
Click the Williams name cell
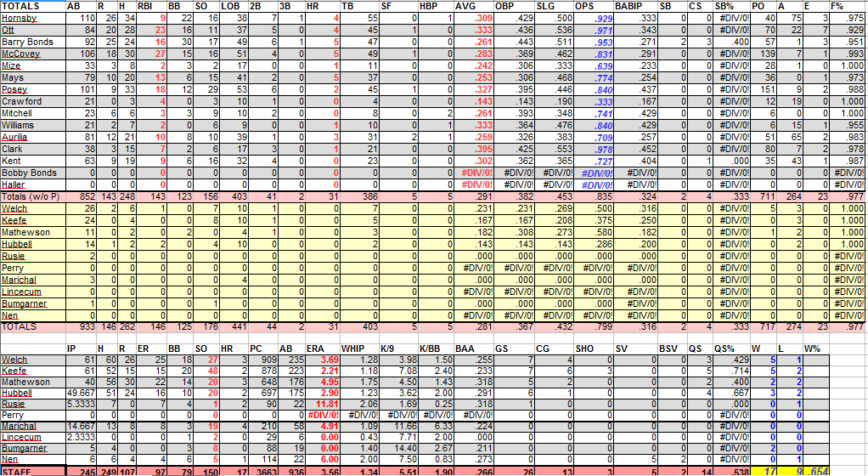tap(32, 125)
